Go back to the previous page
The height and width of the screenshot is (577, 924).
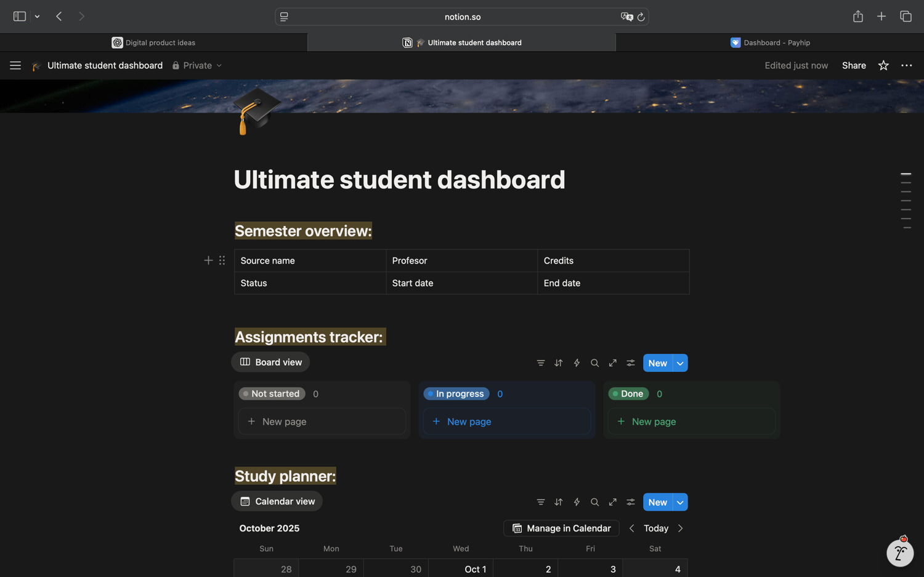coord(59,17)
